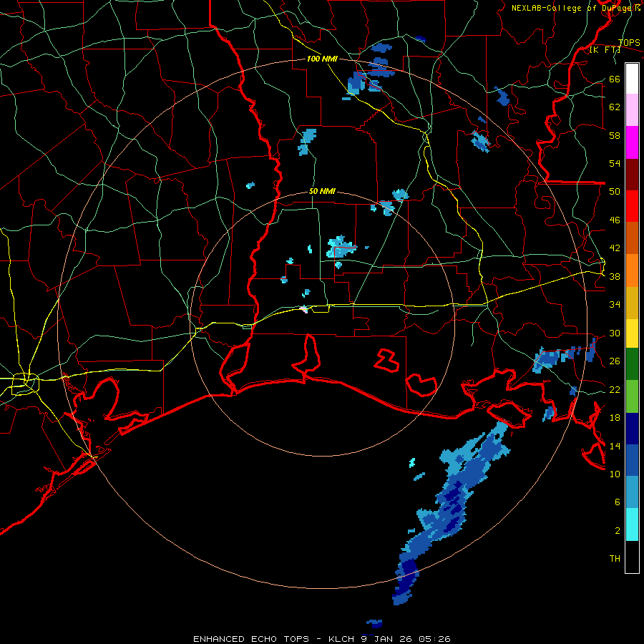This screenshot has width=644, height=644.
Task: Click the '34' legend value
Action: pos(615,304)
